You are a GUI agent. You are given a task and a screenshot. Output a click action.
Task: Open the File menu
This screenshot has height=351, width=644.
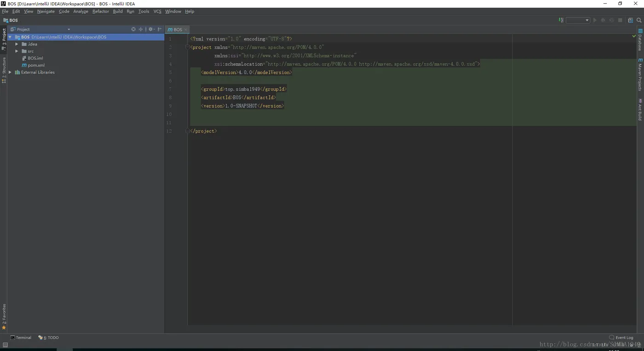click(5, 11)
